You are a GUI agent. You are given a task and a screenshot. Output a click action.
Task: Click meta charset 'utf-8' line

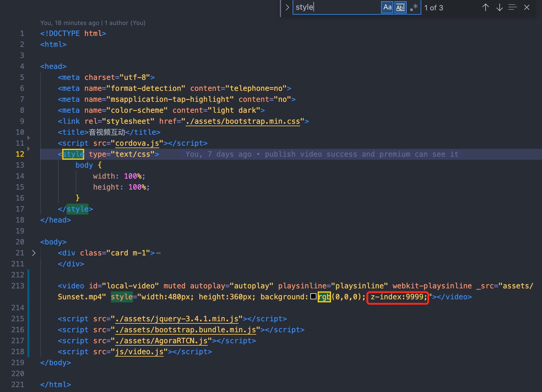pos(106,77)
